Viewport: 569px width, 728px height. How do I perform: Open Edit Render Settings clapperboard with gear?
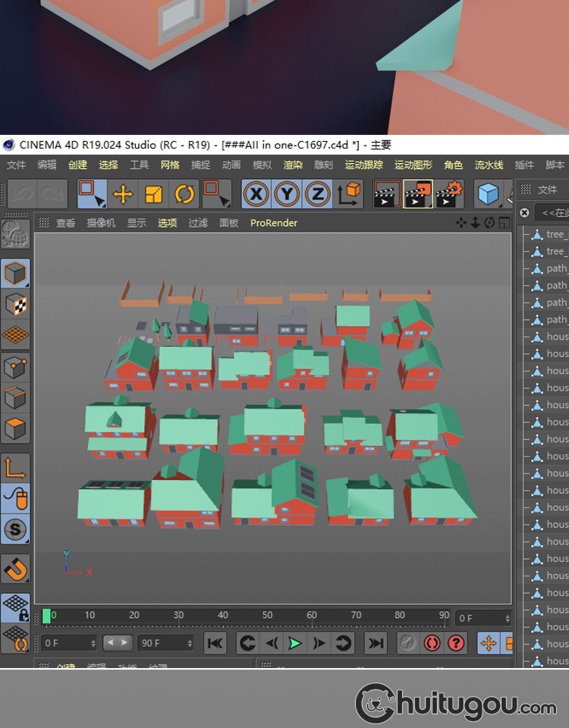(x=449, y=195)
